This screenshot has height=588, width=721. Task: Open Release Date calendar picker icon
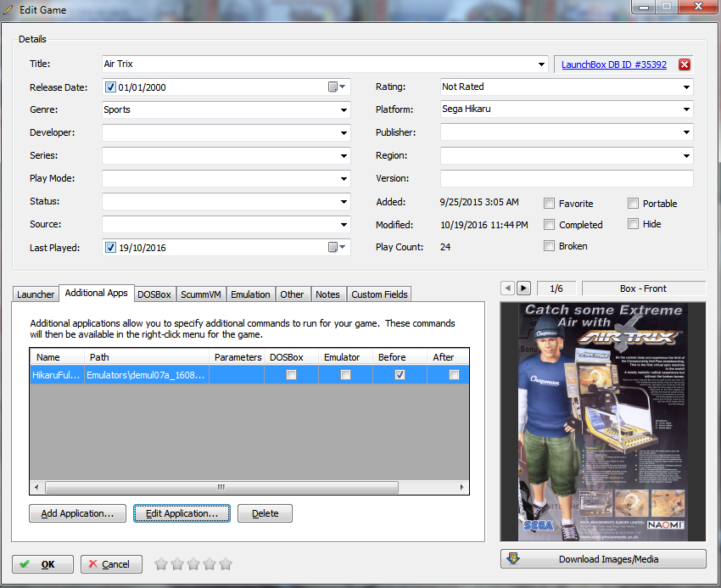pos(337,87)
